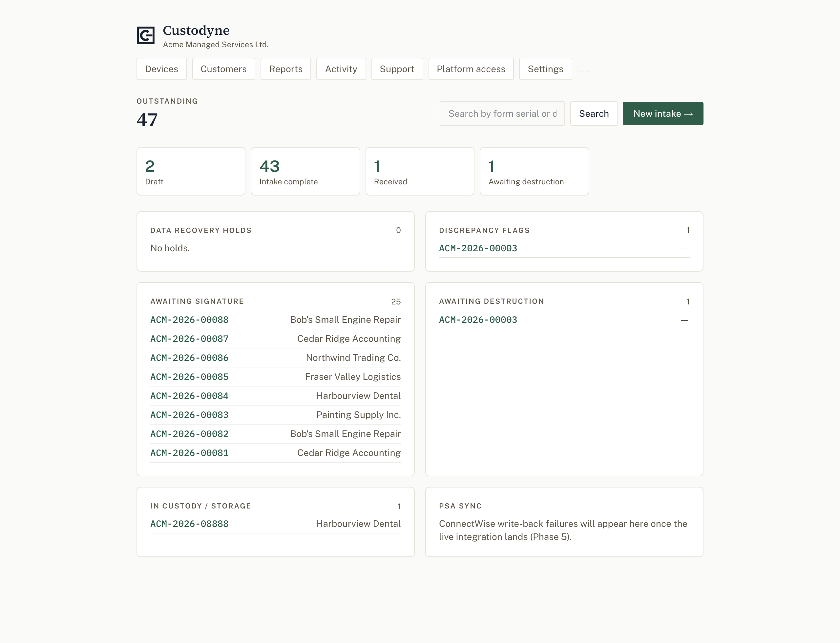Click Northwind Trading Co. customer name

point(353,358)
